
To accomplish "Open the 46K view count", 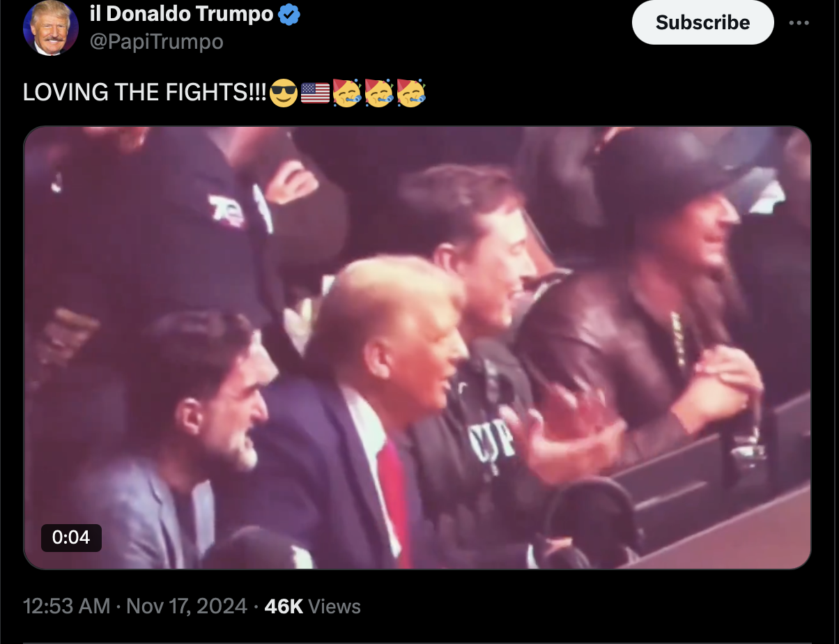I will tap(284, 606).
